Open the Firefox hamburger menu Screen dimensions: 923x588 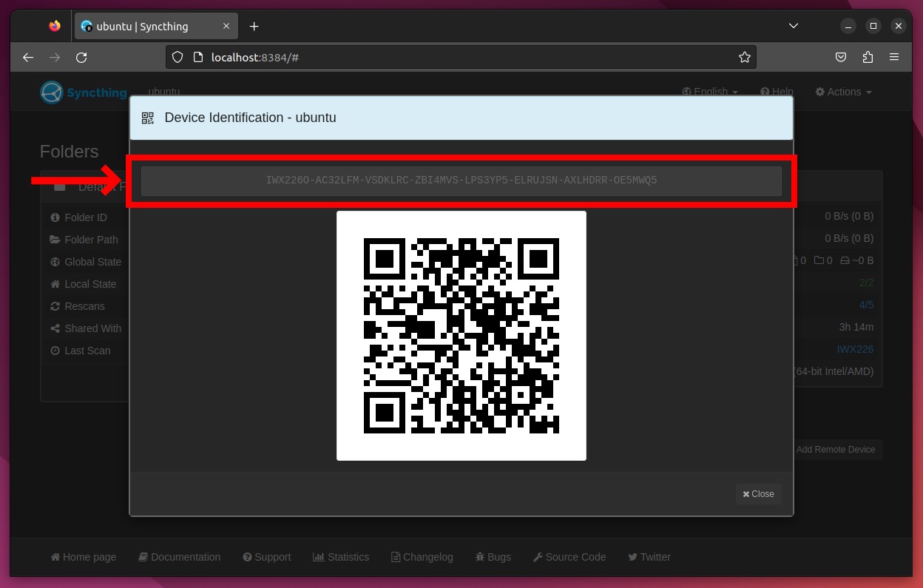894,57
